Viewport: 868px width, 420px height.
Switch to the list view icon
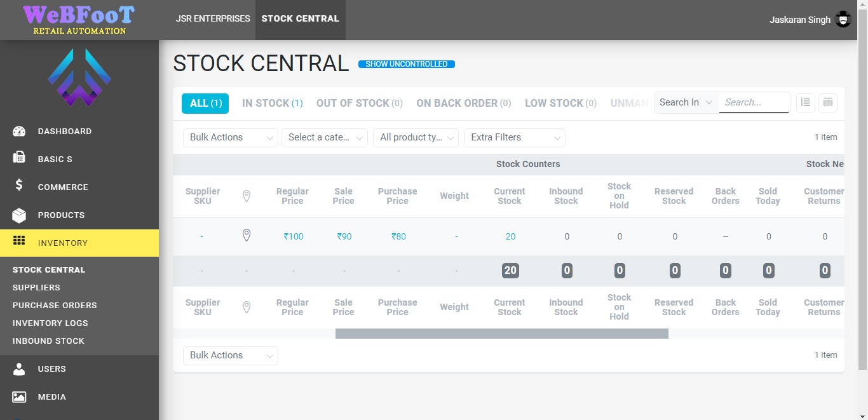806,102
